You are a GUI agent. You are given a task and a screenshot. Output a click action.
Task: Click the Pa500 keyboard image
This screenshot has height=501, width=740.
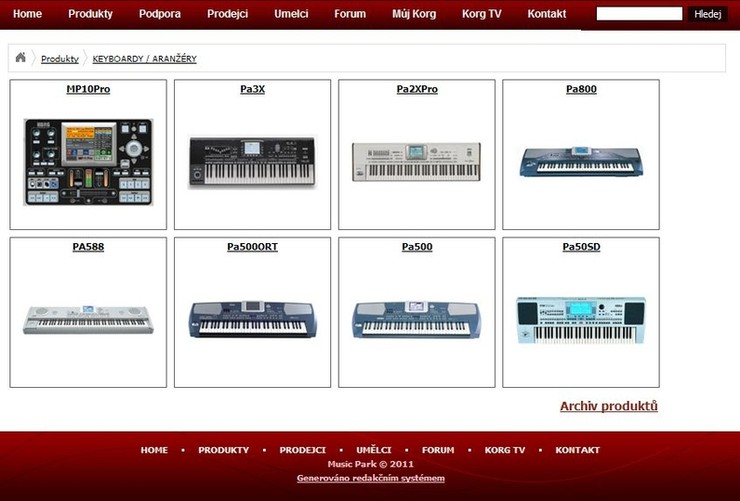417,319
